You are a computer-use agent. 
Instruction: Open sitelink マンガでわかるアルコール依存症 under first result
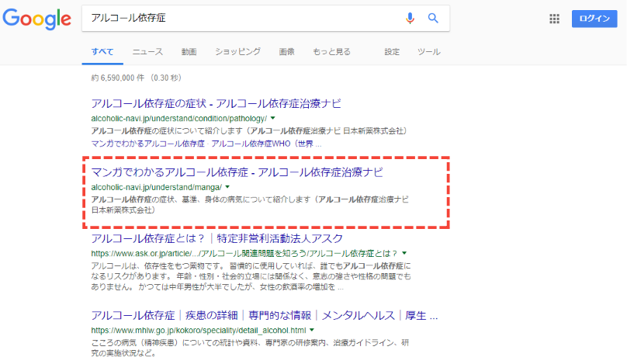pyautogui.click(x=148, y=144)
